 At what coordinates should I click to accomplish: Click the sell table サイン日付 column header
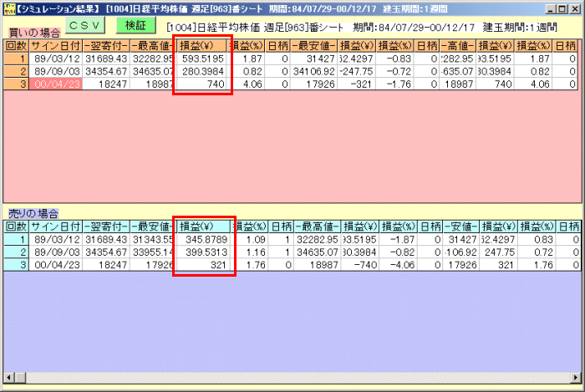coord(56,227)
